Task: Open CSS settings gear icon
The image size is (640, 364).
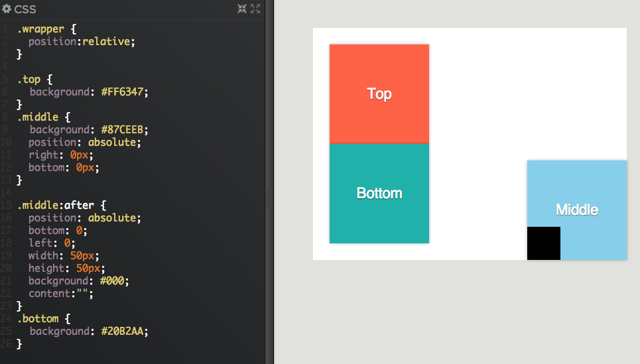Action: 7,9
